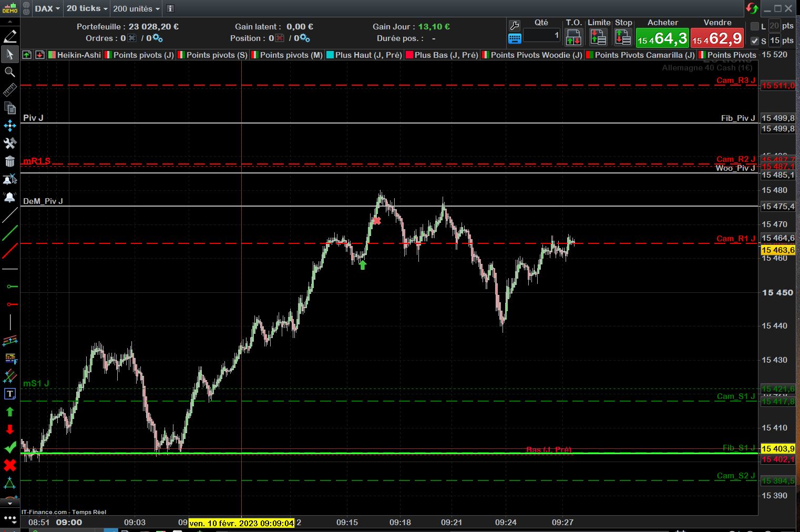
Task: Open trading settings wrench icon
Action: point(515,25)
